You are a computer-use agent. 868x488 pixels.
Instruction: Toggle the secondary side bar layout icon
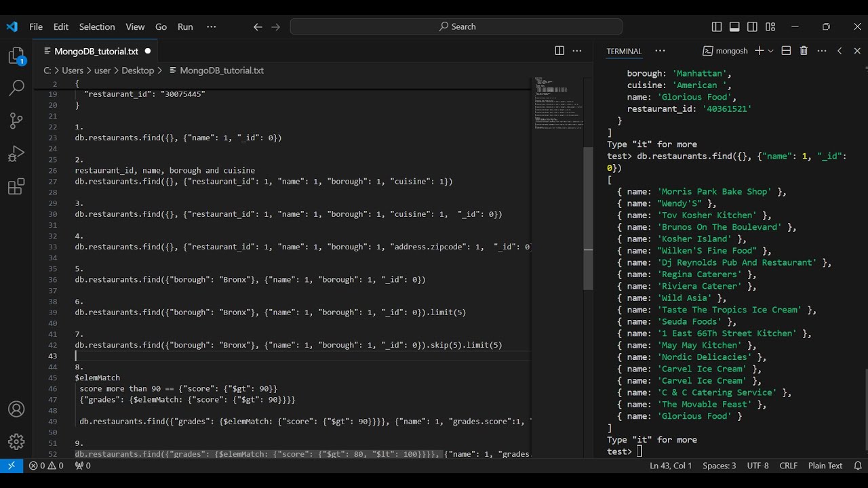tap(752, 26)
